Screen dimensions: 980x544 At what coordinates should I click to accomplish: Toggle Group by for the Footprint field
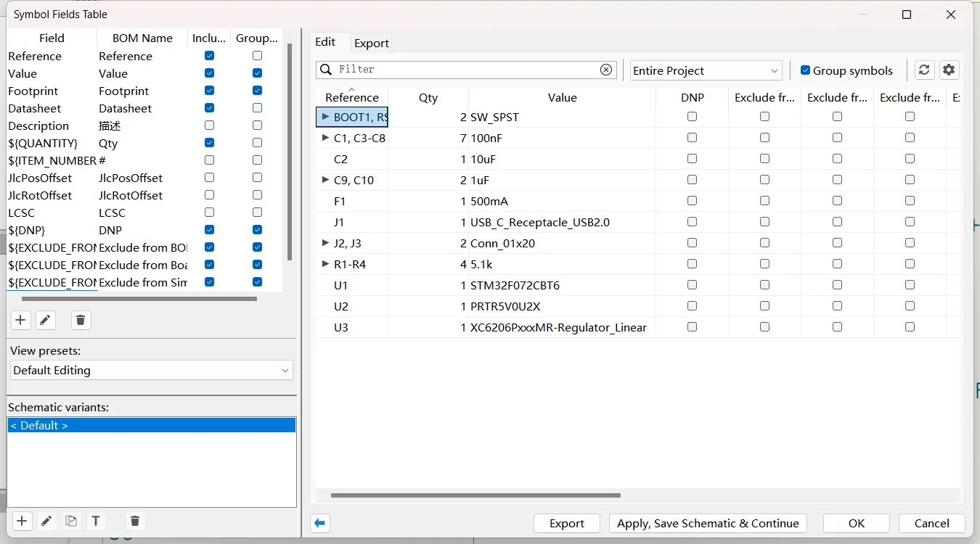257,91
